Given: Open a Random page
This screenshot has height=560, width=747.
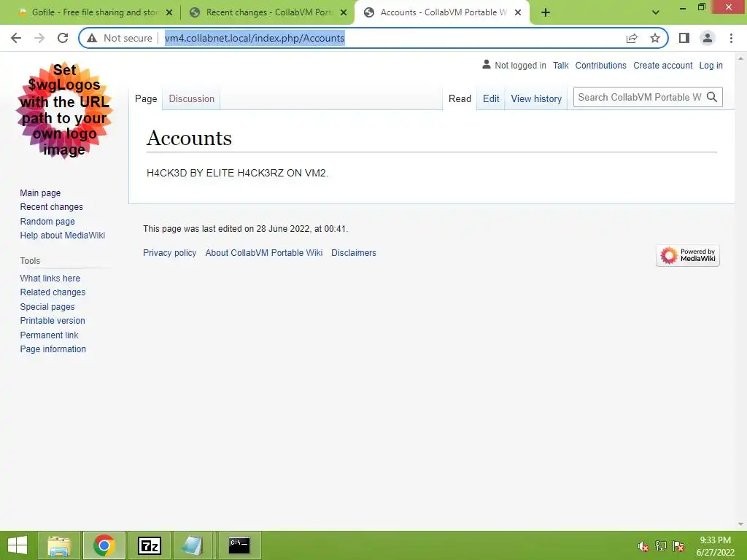Looking at the screenshot, I should click(47, 222).
